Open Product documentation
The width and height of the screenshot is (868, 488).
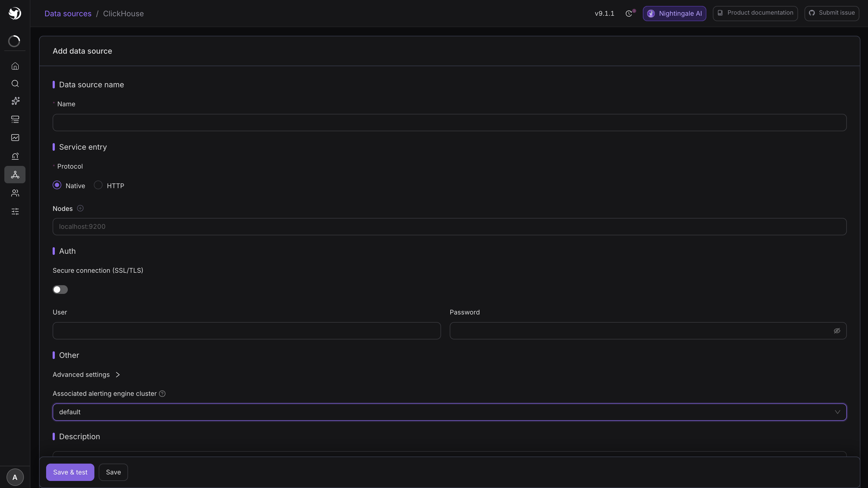[x=755, y=14]
